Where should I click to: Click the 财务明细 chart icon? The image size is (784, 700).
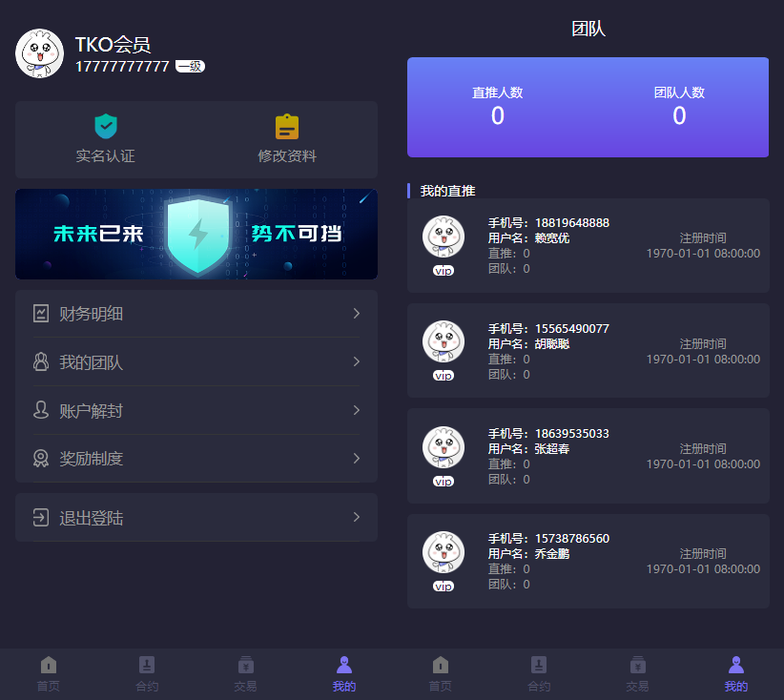pos(41,314)
